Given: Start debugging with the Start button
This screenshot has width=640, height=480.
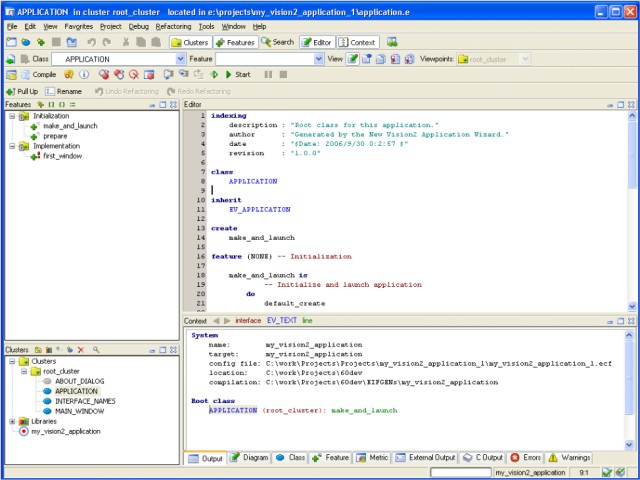Looking at the screenshot, I should 237,74.
